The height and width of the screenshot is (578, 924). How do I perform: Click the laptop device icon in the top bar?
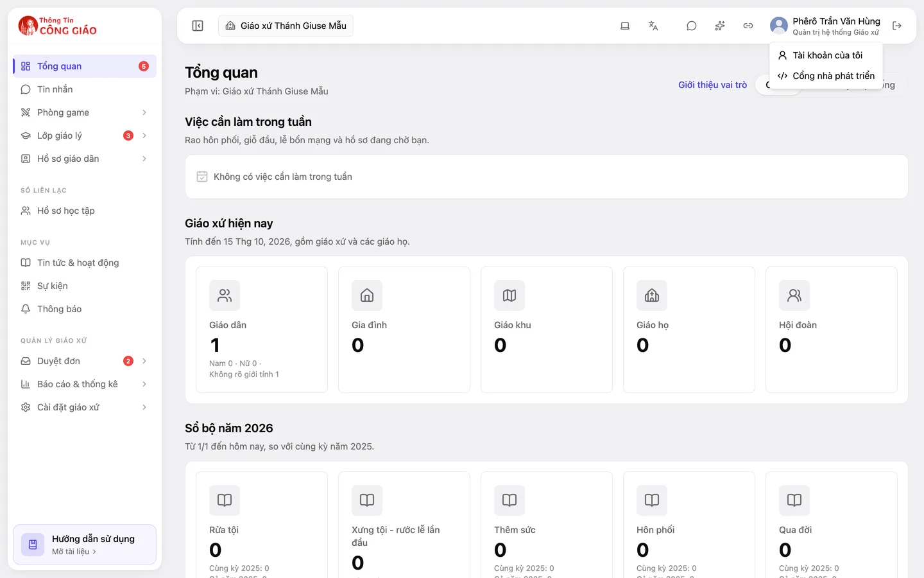coord(625,26)
